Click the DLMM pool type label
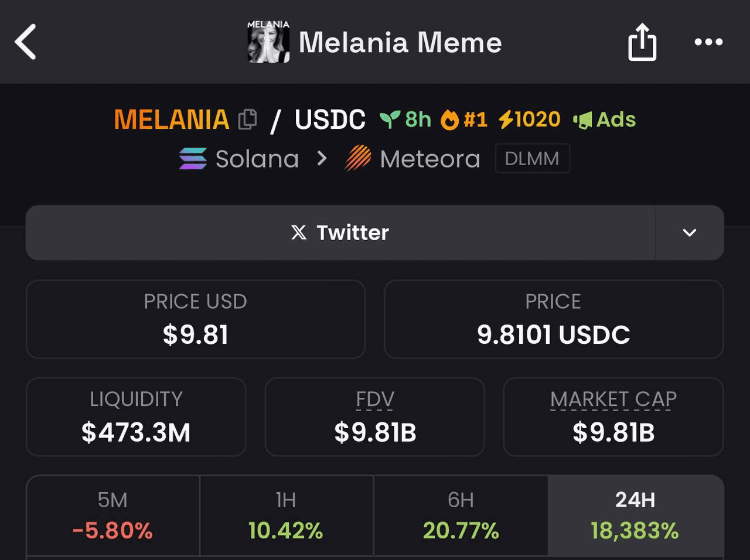 (x=532, y=158)
